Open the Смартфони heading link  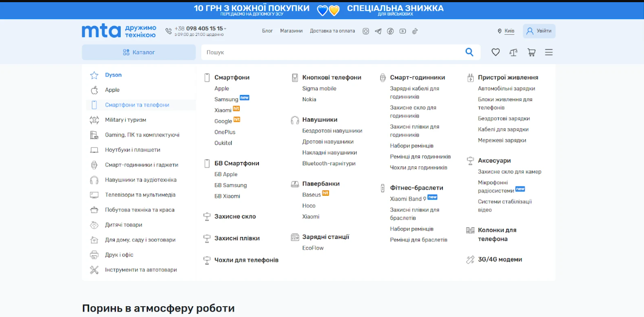click(232, 77)
